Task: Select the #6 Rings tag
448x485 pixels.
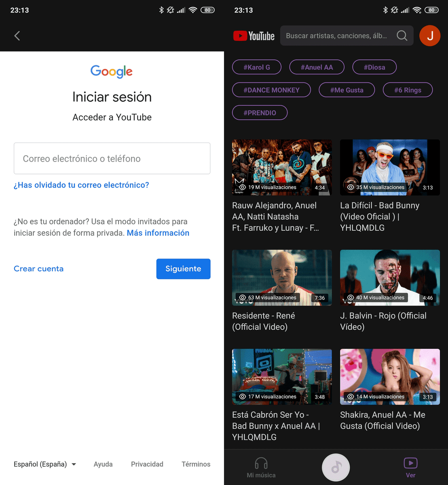Action: pyautogui.click(x=408, y=90)
